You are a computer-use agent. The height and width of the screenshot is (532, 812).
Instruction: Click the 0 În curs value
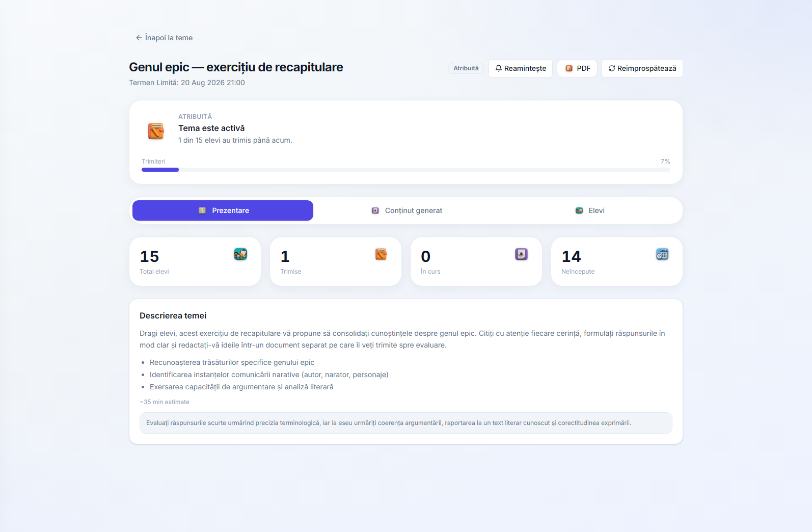(426, 256)
